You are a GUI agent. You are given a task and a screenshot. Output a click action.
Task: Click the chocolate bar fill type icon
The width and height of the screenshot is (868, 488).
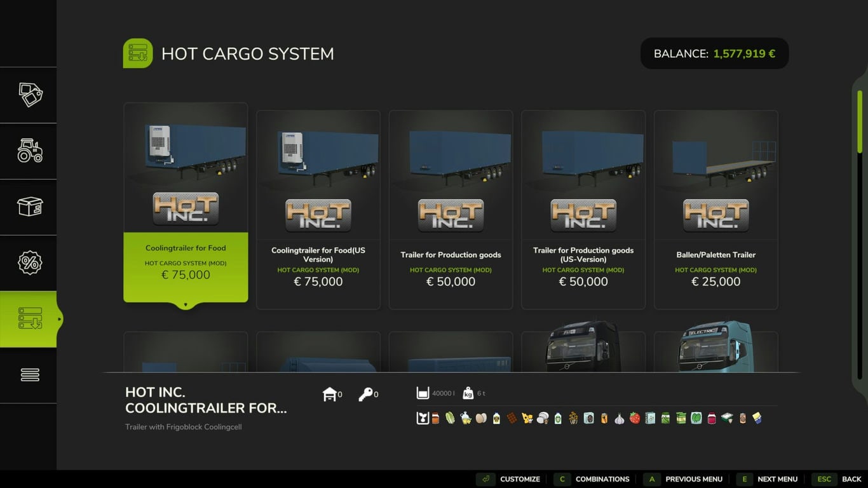(x=512, y=418)
